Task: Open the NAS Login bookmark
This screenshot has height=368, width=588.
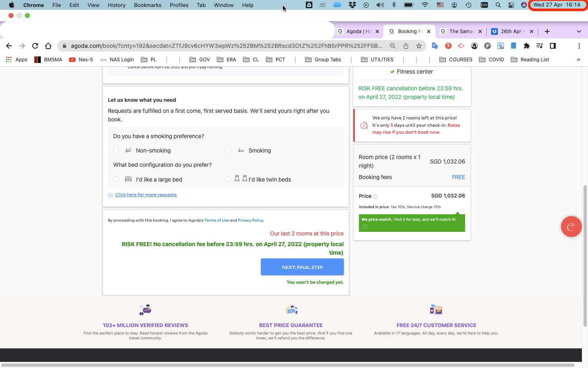Action: (117, 60)
